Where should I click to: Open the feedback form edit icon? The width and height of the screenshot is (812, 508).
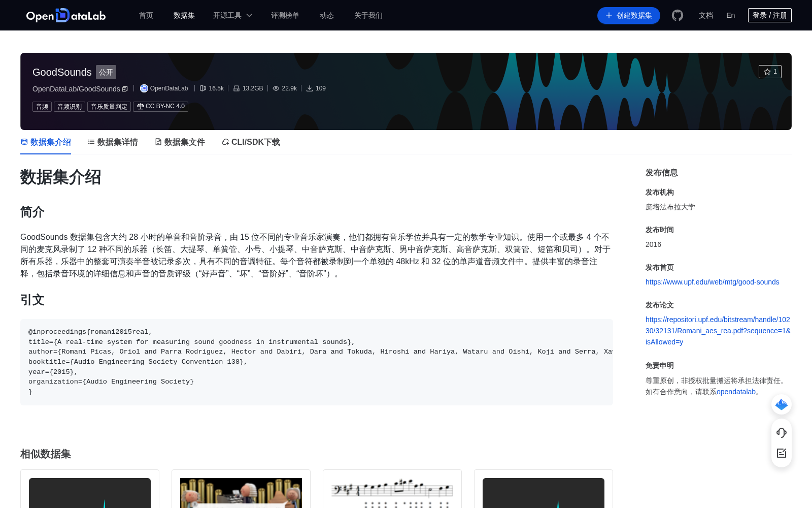[782, 453]
